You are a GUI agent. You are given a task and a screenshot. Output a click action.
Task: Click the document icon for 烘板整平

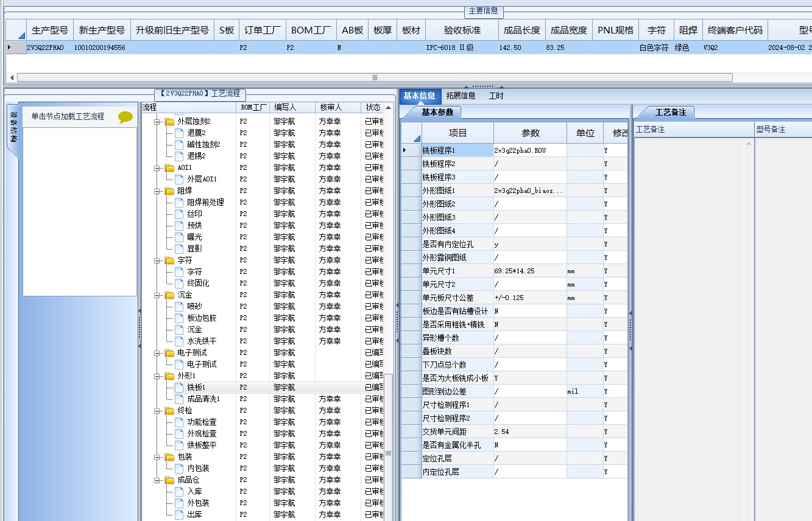[x=179, y=446]
